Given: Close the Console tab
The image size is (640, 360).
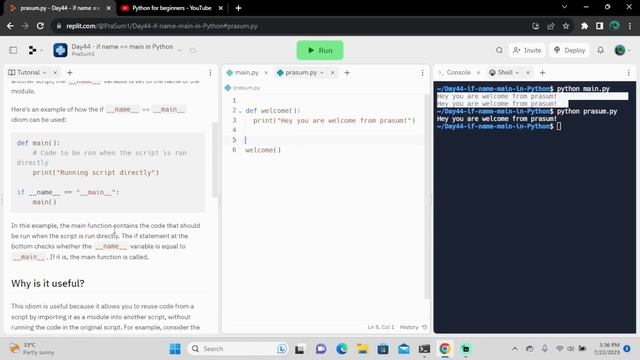Looking at the screenshot, I should coord(478,72).
